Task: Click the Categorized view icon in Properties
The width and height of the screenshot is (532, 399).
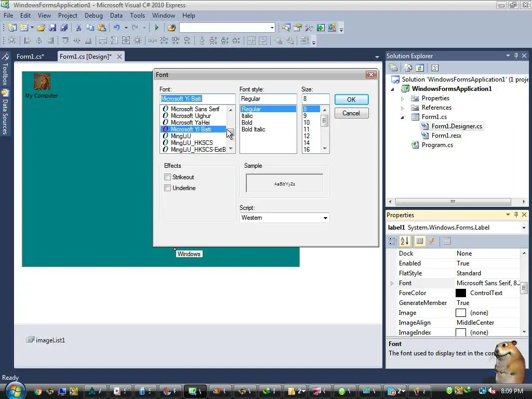Action: (393, 241)
